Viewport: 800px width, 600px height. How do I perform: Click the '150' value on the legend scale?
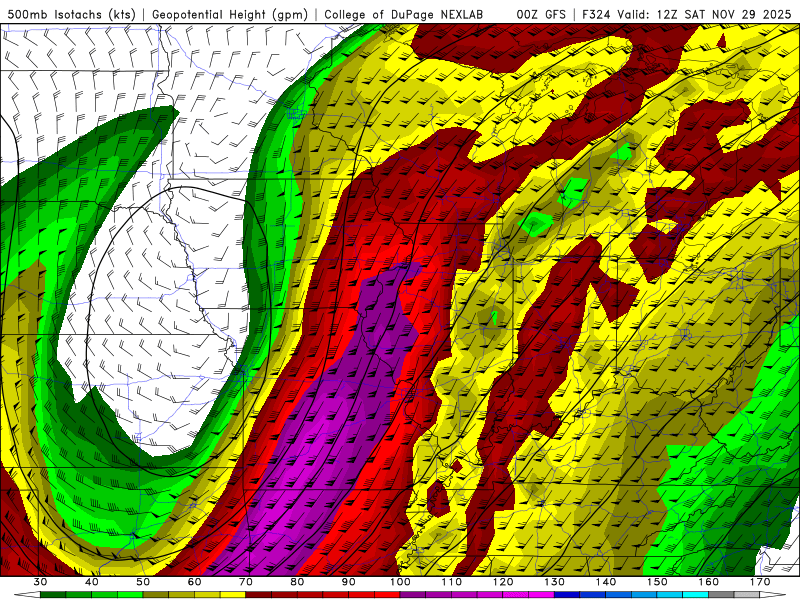point(657,582)
